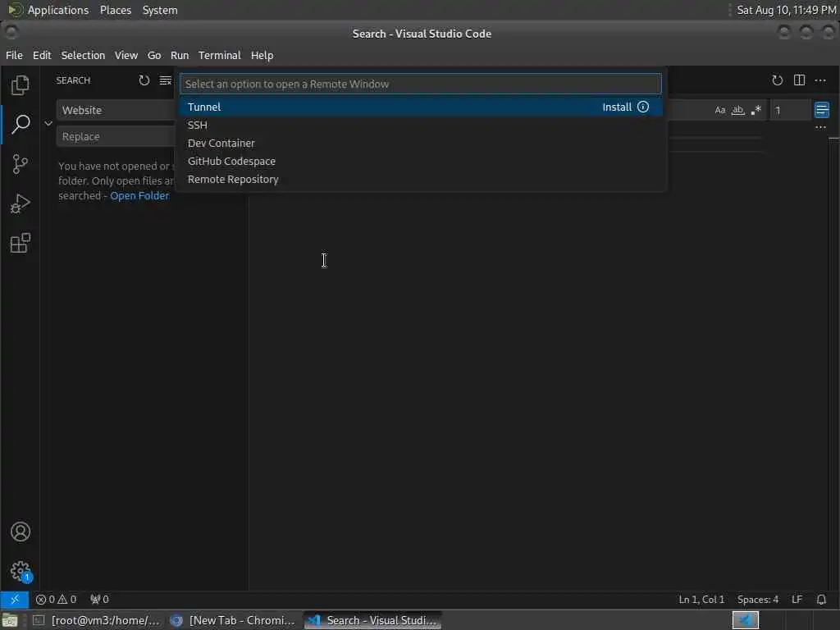Click the context lines number field
The image size is (840, 630).
(x=790, y=111)
